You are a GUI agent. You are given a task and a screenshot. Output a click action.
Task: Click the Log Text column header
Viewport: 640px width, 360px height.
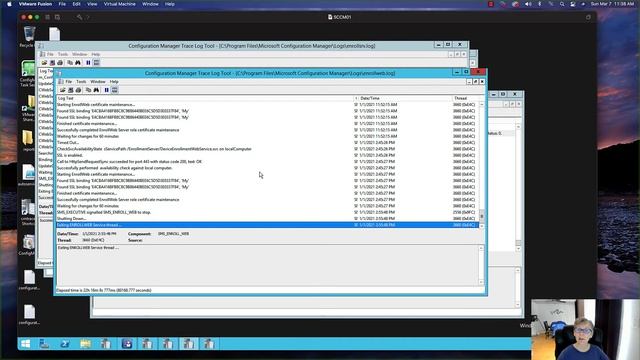[204, 98]
